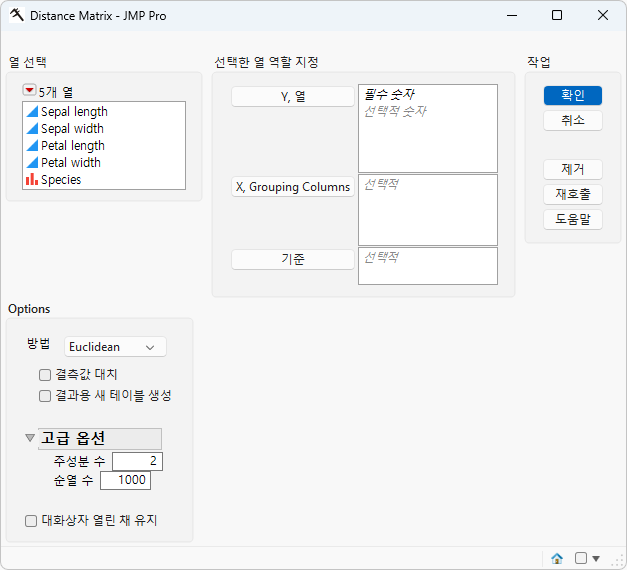Screen dimensions: 627x570
Task: Click the home window icon in status bar
Action: (x=557, y=558)
